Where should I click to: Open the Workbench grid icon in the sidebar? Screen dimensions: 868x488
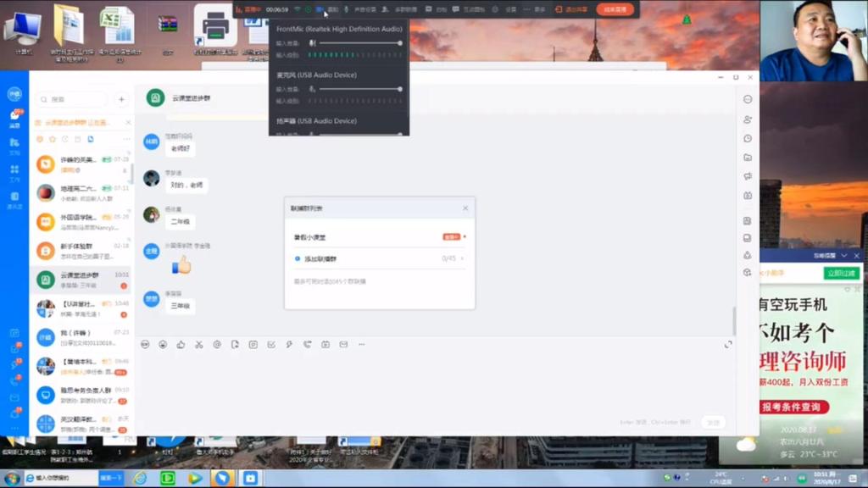(x=15, y=173)
